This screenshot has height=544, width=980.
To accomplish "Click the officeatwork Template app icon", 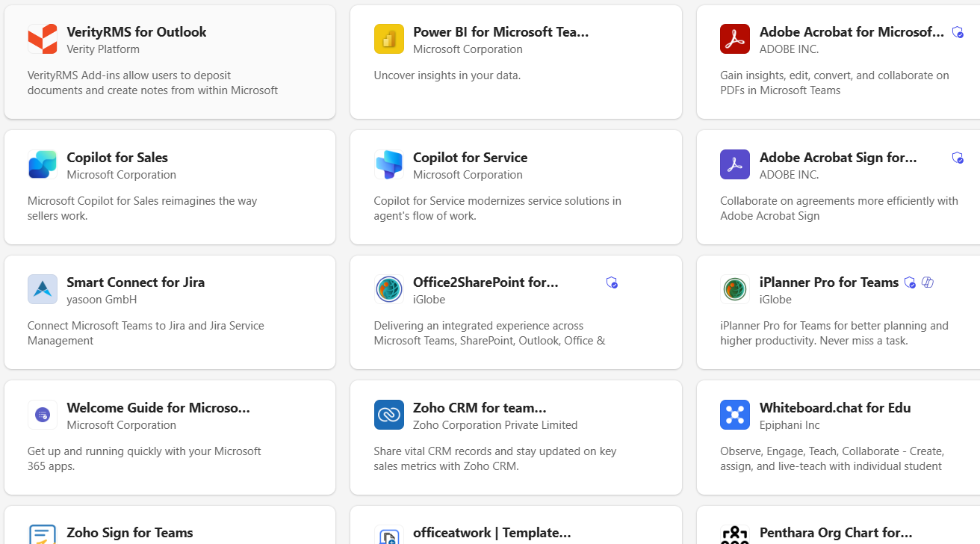I will point(389,534).
